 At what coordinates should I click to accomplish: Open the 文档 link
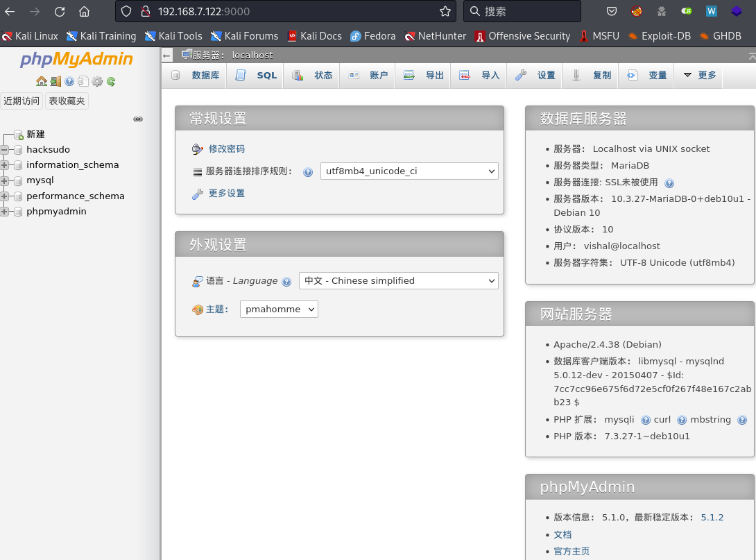(562, 534)
